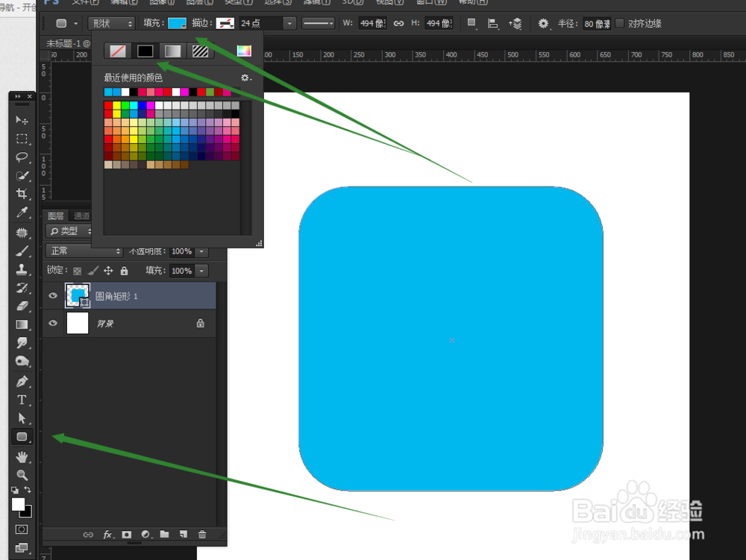Toggle lock image pixels

(93, 271)
